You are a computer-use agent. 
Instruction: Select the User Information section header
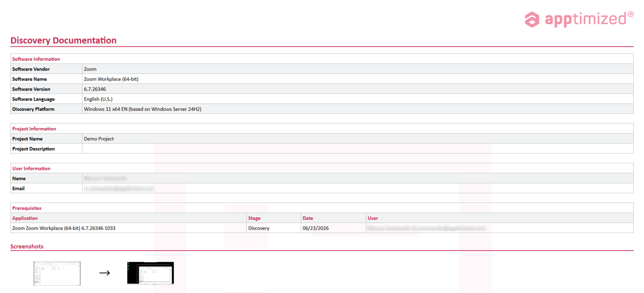31,168
